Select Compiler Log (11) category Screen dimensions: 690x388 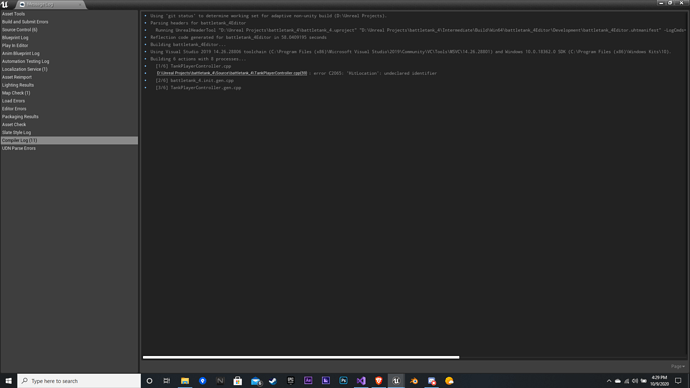[69, 140]
